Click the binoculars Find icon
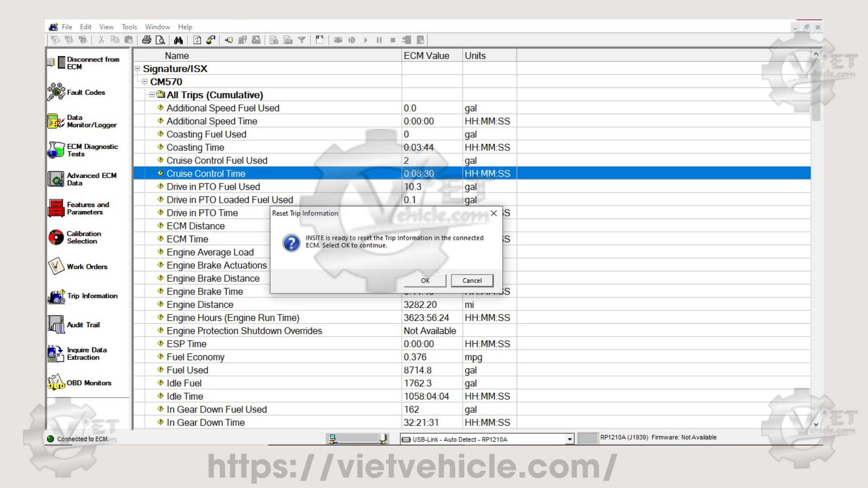The width and height of the screenshot is (868, 488). [x=178, y=40]
